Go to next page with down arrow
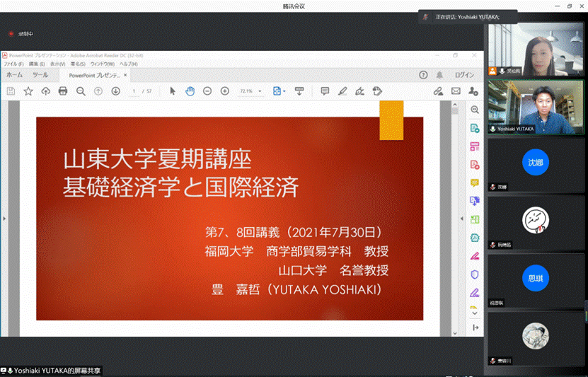This screenshot has height=377, width=588. tap(115, 91)
